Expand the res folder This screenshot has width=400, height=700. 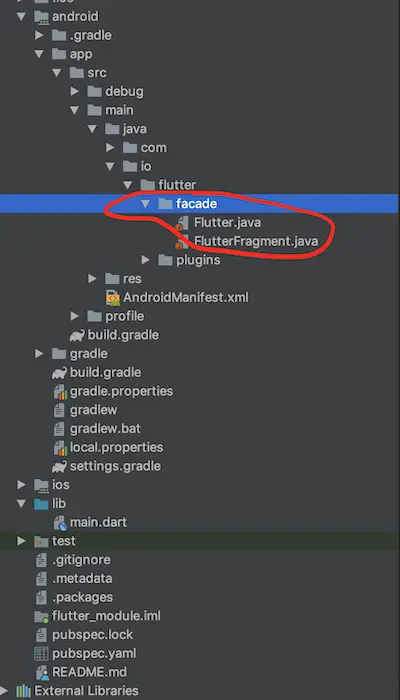[92, 279]
